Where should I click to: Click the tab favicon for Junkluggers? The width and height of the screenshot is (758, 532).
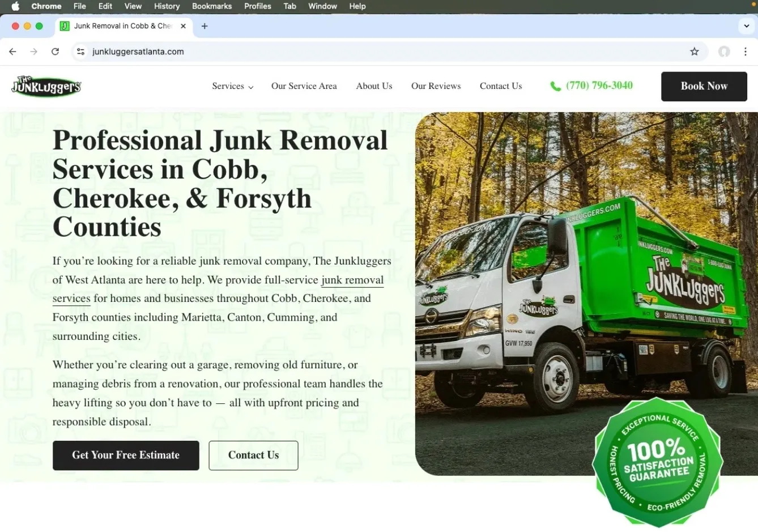pyautogui.click(x=65, y=26)
